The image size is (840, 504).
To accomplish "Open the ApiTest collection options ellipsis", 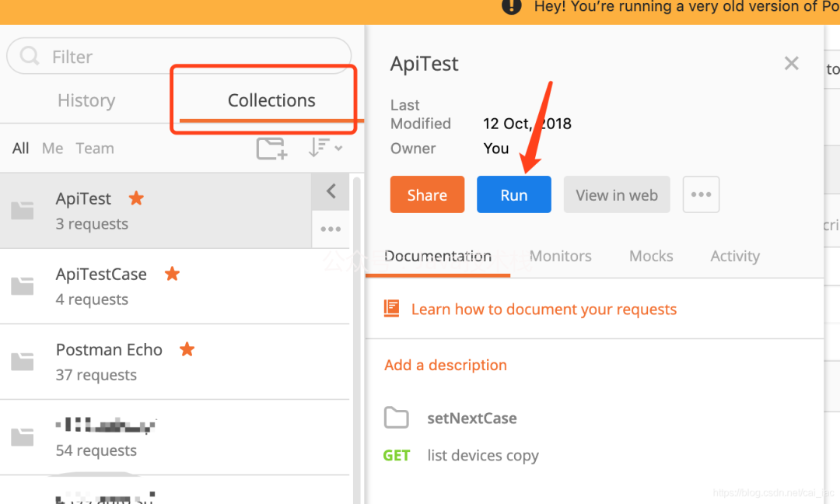I will click(x=331, y=229).
